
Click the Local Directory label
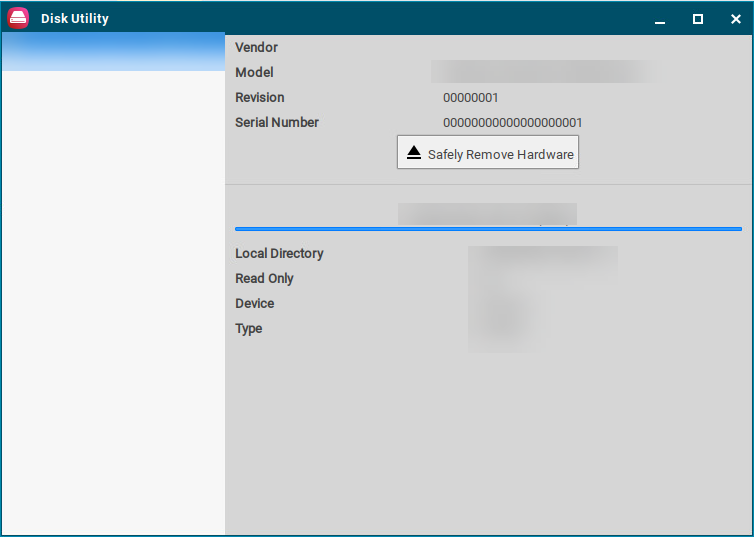(279, 254)
